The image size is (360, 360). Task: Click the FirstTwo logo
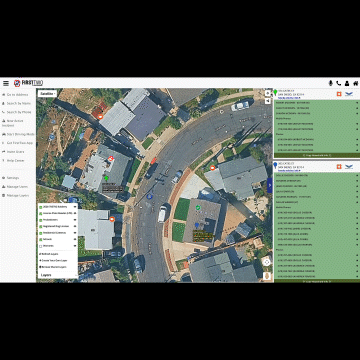click(28, 83)
